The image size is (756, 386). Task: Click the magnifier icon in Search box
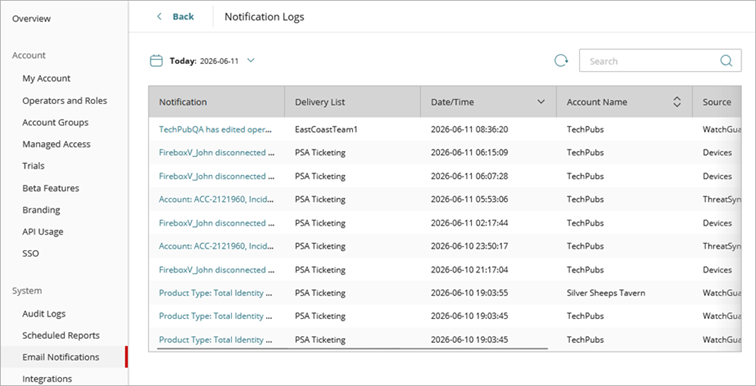(x=726, y=61)
